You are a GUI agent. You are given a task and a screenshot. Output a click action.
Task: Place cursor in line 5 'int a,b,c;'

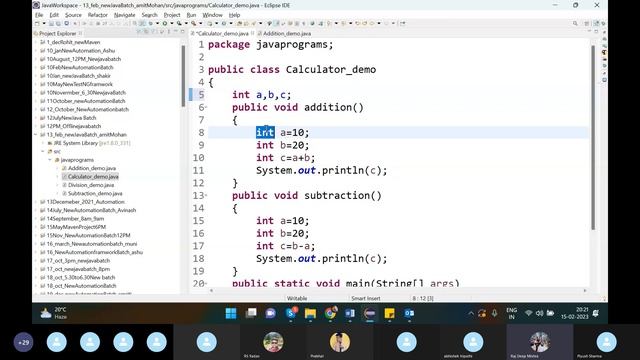[x=262, y=95]
